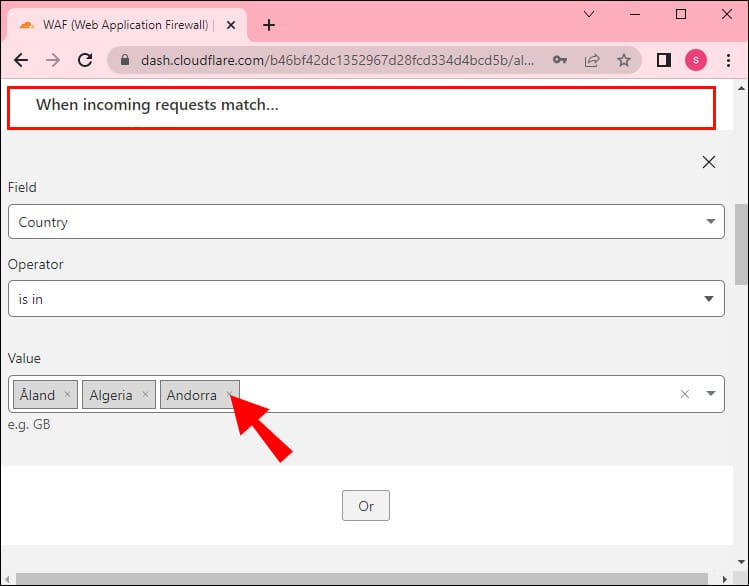Bookmark this page with star icon

click(x=624, y=60)
